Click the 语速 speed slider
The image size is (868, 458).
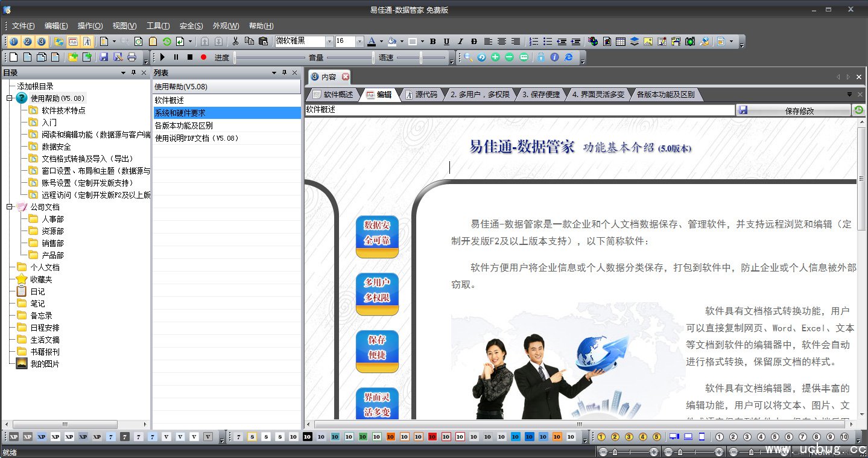422,57
